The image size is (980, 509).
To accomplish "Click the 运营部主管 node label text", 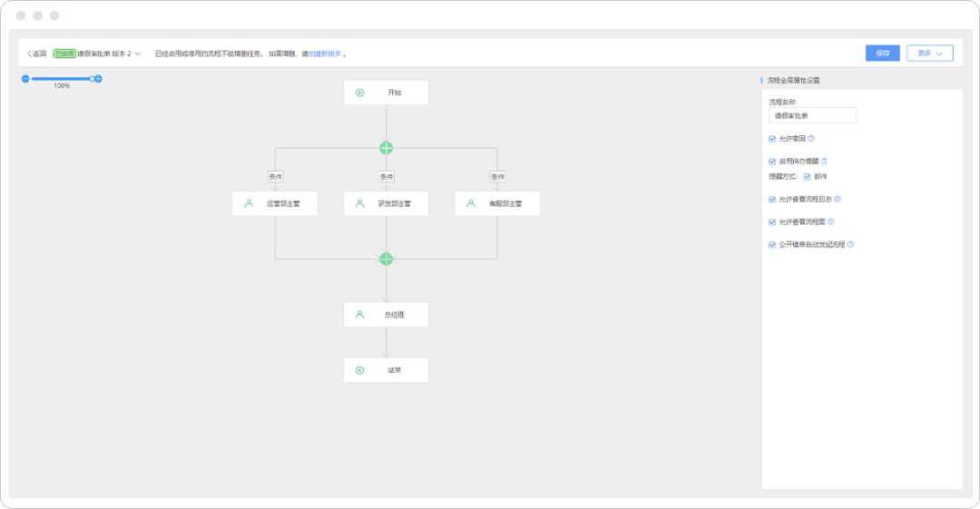I will point(284,204).
